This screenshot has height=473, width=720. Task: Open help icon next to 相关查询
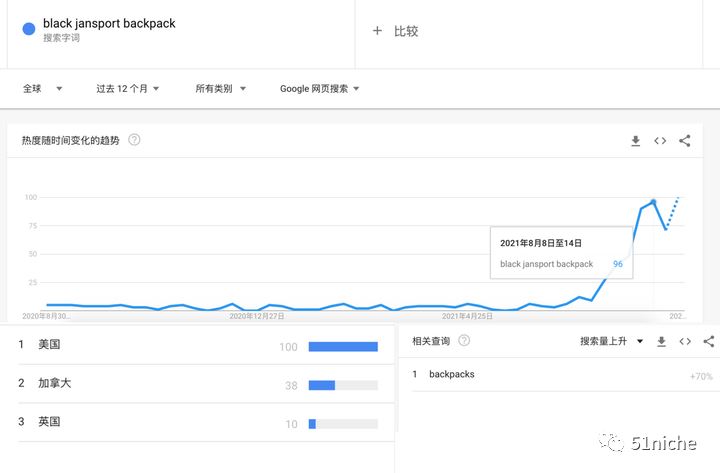464,341
